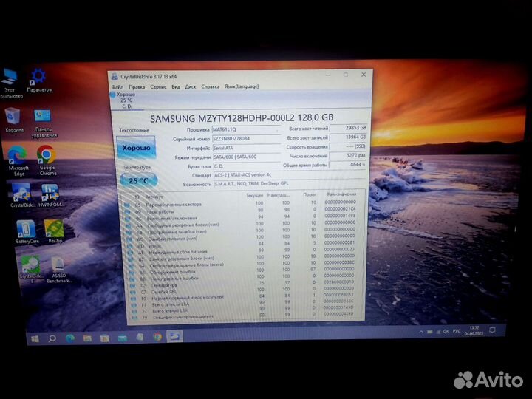Select Всего чтений LBA row

pyautogui.click(x=244, y=311)
